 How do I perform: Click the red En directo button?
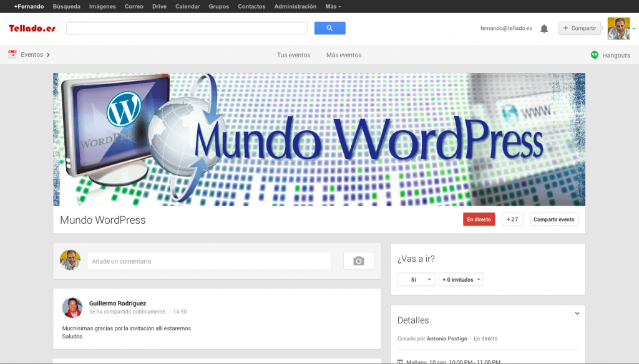[479, 219]
